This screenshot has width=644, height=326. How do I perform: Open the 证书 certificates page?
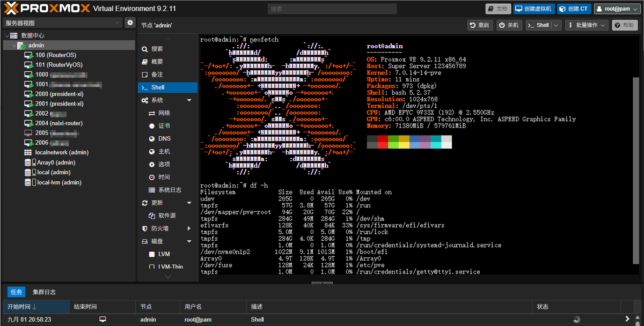[x=167, y=126]
